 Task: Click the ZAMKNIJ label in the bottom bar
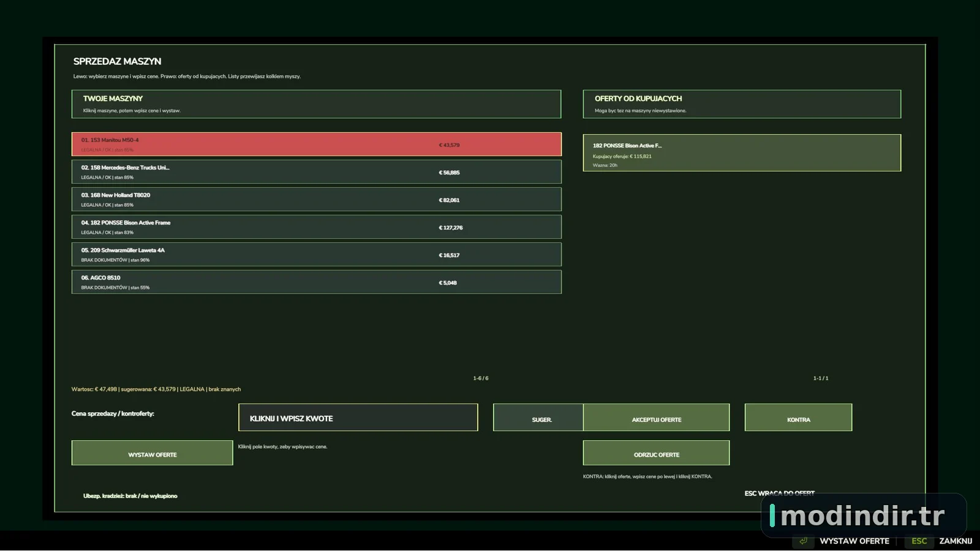point(956,541)
